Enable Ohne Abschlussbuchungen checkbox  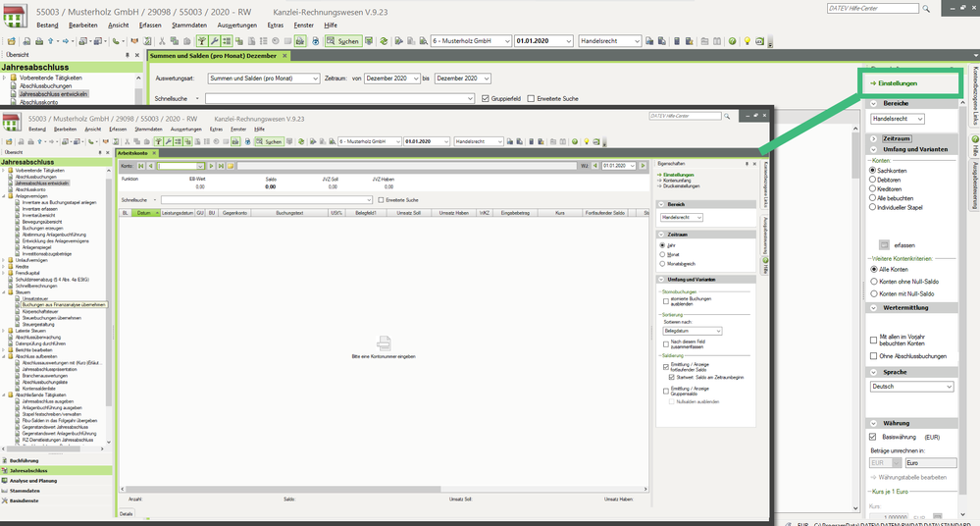point(874,356)
